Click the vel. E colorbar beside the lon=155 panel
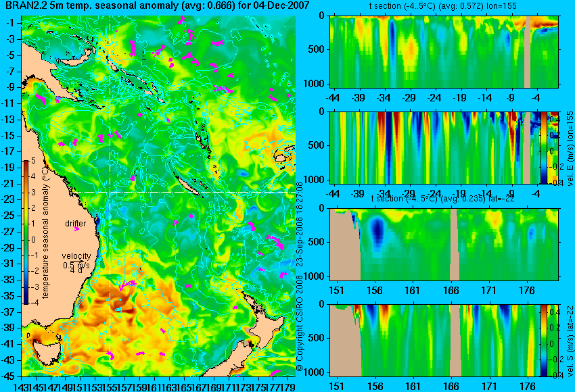Image resolution: width=575 pixels, height=392 pixels. tap(544, 147)
